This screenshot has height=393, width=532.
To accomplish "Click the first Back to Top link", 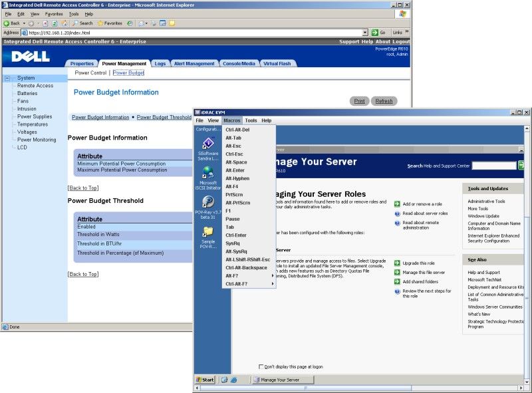I will click(83, 188).
